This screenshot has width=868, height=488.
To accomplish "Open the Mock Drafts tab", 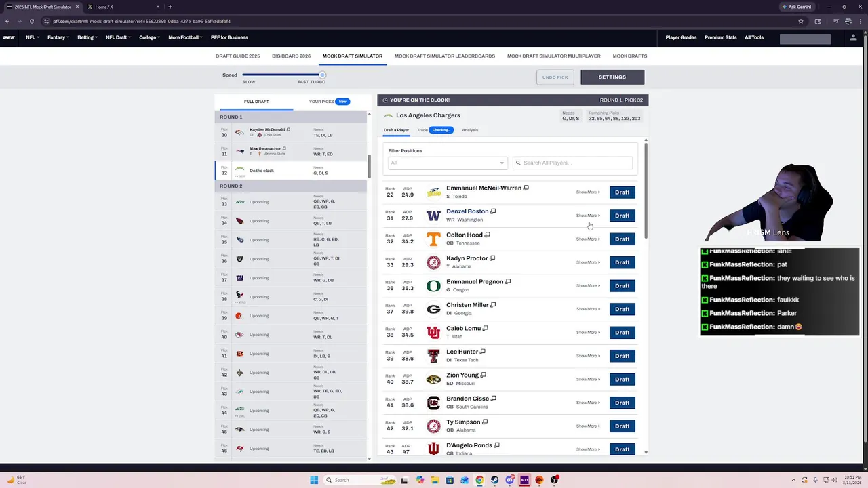I will tap(630, 56).
